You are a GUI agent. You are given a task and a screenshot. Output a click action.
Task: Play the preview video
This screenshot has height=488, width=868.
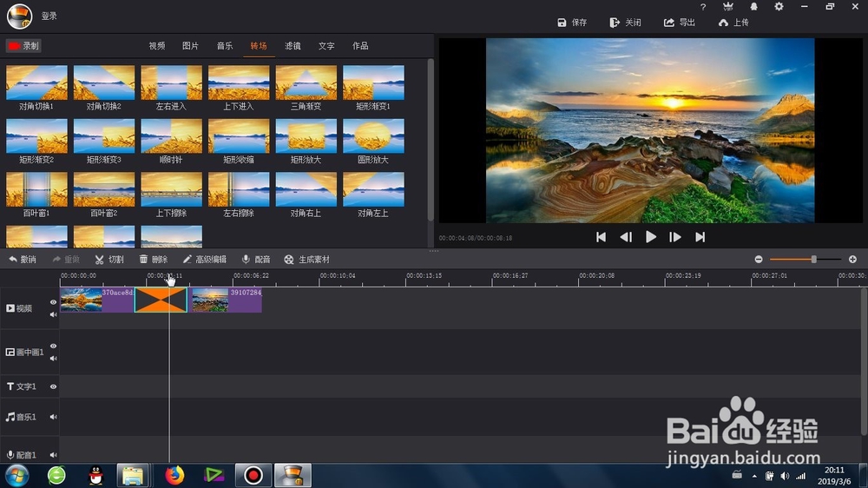coord(651,237)
